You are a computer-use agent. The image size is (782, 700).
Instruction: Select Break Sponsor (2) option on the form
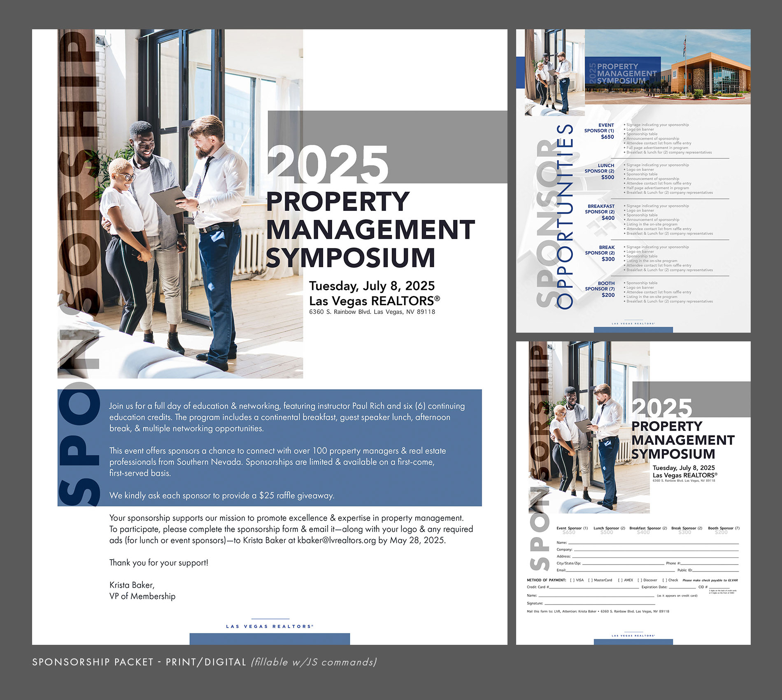click(x=687, y=528)
